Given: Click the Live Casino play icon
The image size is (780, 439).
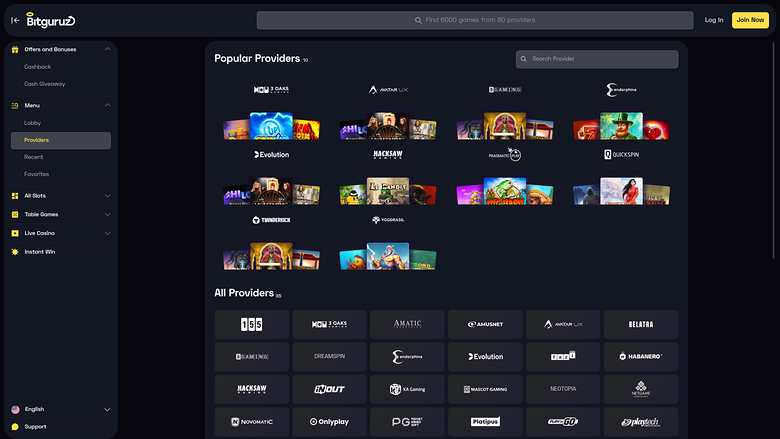Looking at the screenshot, I should tap(15, 233).
